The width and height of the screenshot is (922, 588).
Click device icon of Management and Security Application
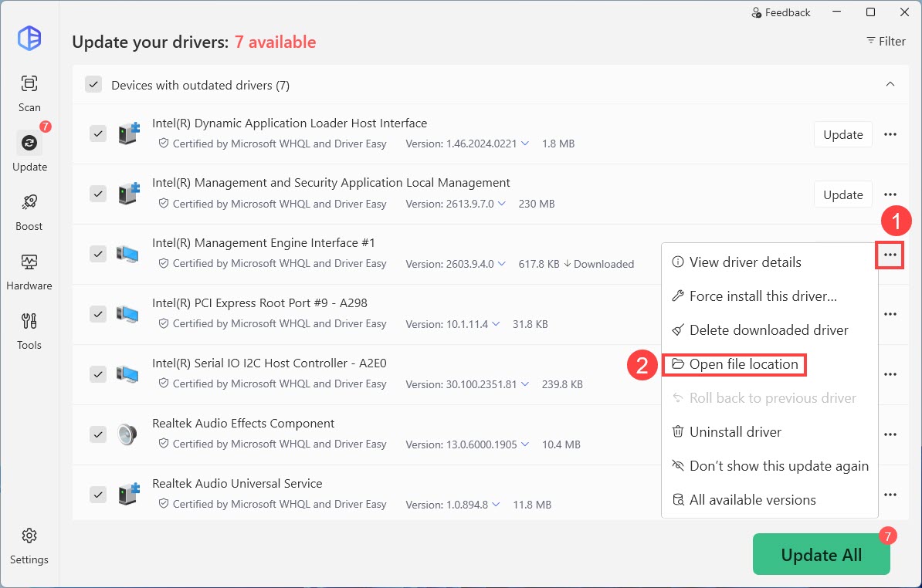pyautogui.click(x=128, y=194)
